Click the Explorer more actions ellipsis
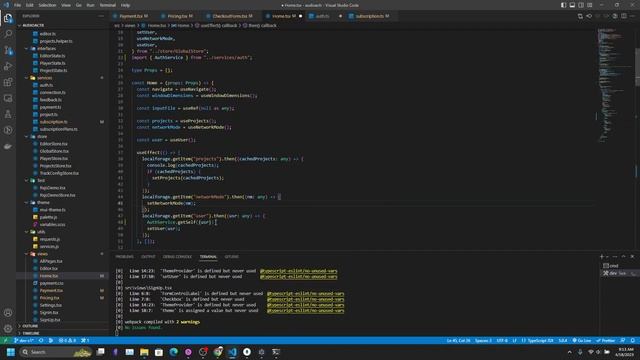Image resolution: width=640 pixels, height=360 pixels. (x=101, y=16)
